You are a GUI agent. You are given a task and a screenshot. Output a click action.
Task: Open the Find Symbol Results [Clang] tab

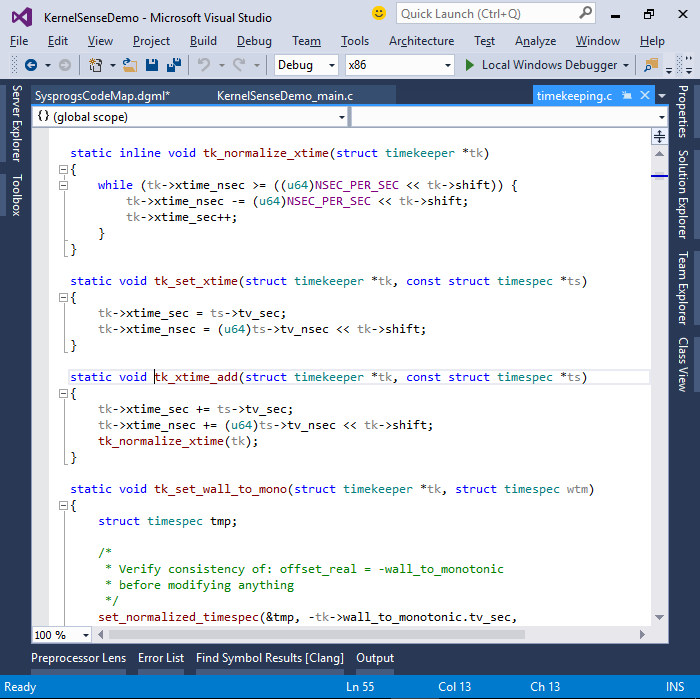pyautogui.click(x=270, y=658)
